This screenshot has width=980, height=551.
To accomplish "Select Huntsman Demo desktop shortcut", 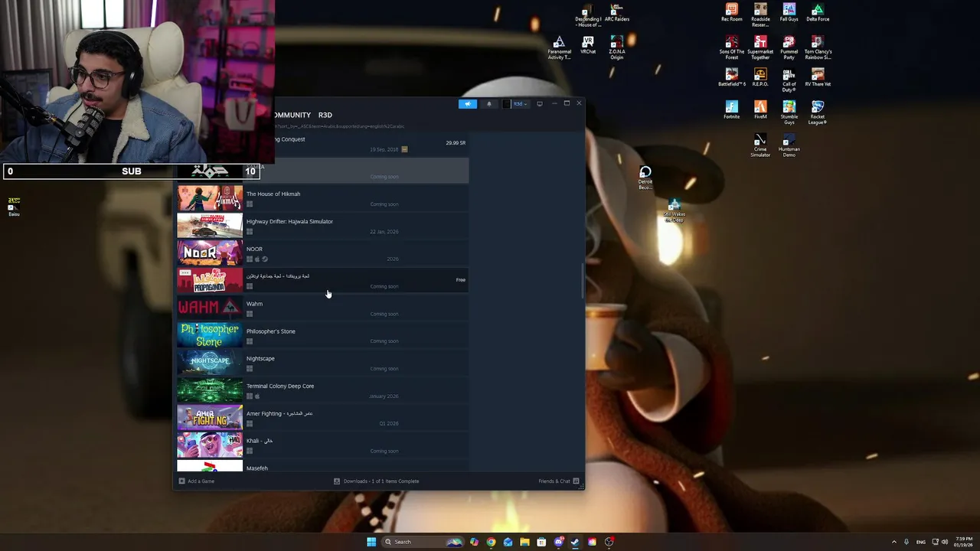I will coord(789,145).
